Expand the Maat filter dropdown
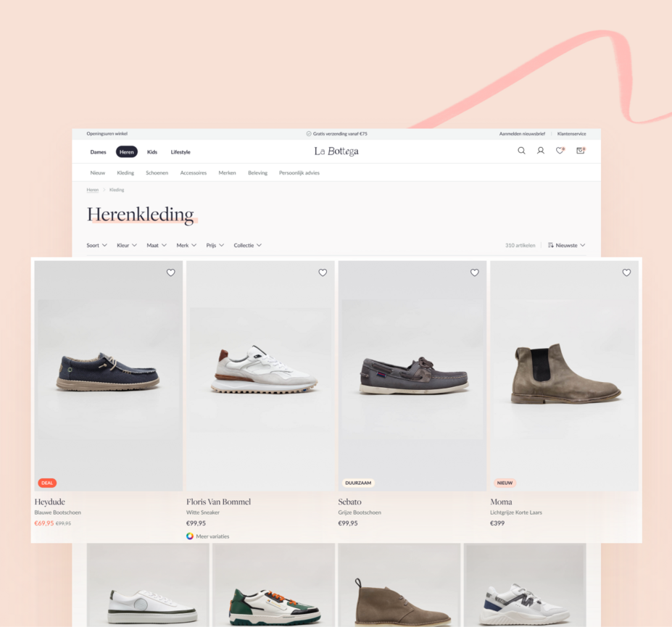 [157, 246]
